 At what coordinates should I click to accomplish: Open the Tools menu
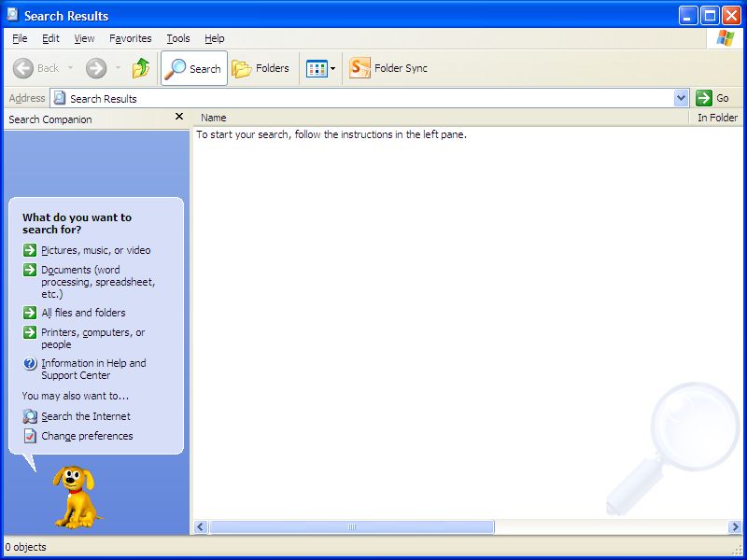(x=178, y=38)
